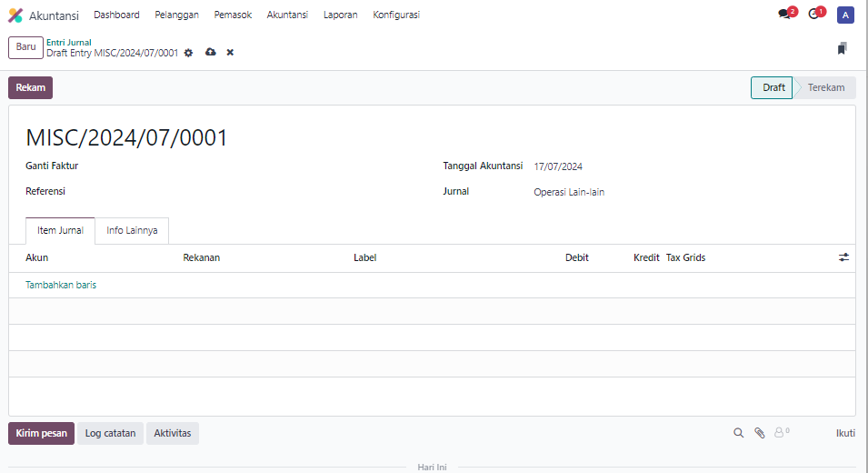Screen dimensions: 868x473
Task: Open the Pelanggan menu
Action: click(x=176, y=15)
